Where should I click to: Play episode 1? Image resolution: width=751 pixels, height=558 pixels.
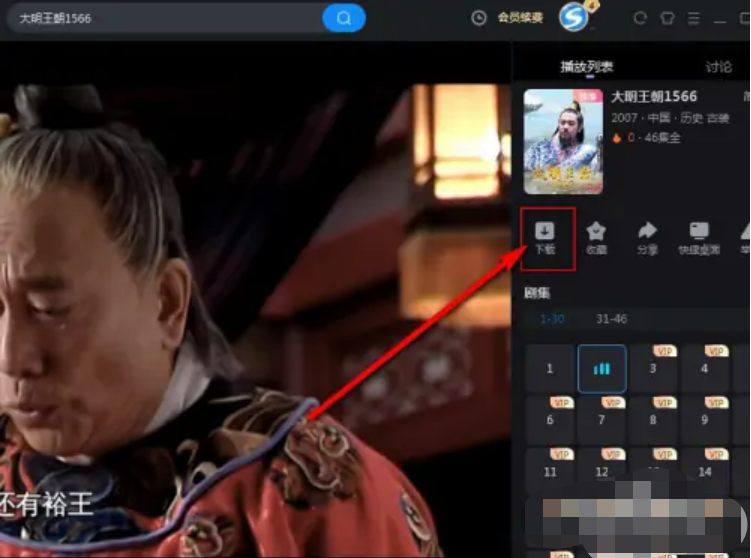click(x=550, y=369)
